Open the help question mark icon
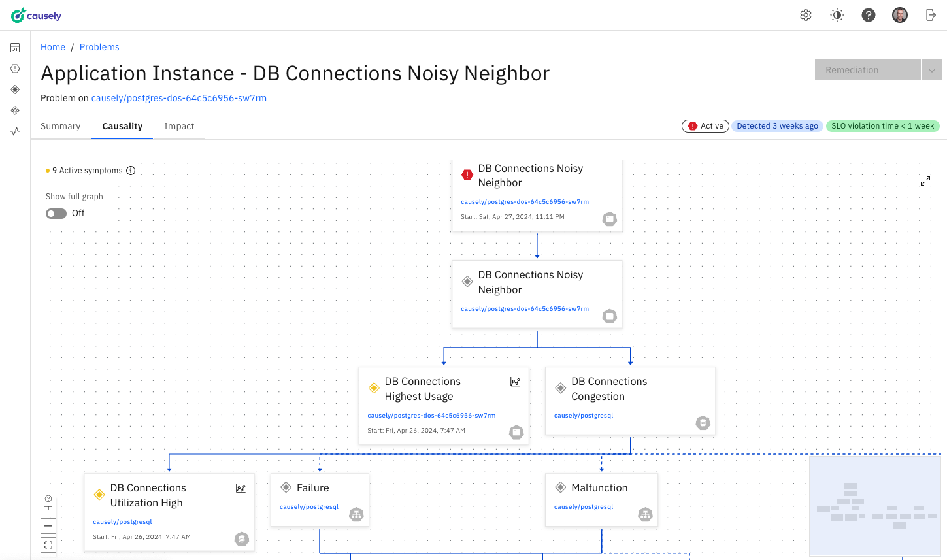Screen dimensions: 947x560 coord(869,15)
